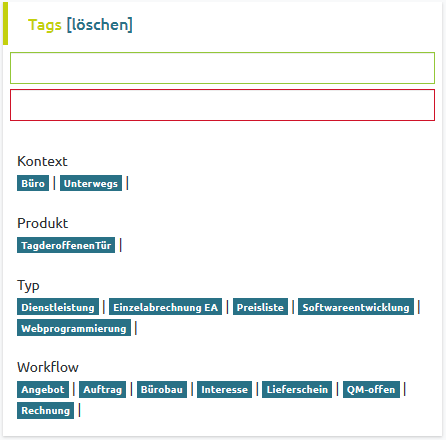Viewport: 446px width, 440px height.
Task: Choose the TagderoffenenTür product tag
Action: tap(66, 245)
